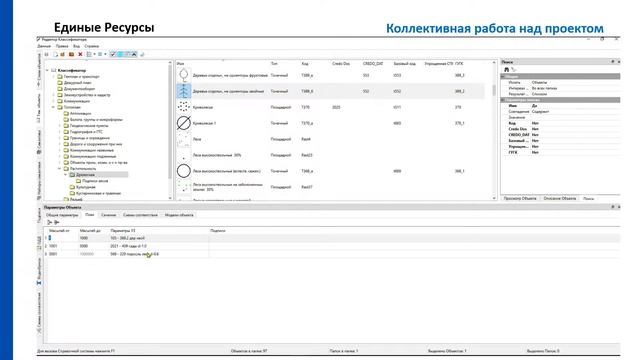This screenshot has height=360, width=640.
Task: Open the Правка menu
Action: (62, 46)
